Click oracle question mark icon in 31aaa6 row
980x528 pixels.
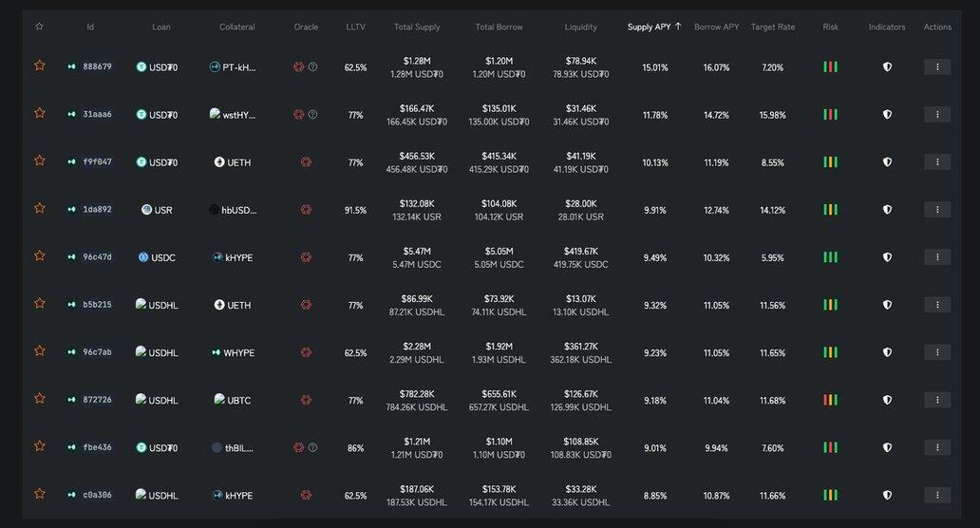click(x=313, y=115)
